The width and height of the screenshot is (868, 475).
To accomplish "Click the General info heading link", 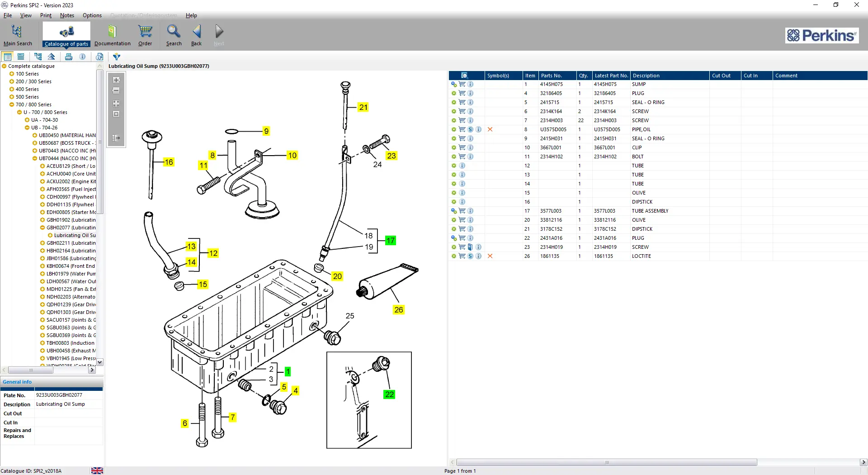I will tap(17, 382).
